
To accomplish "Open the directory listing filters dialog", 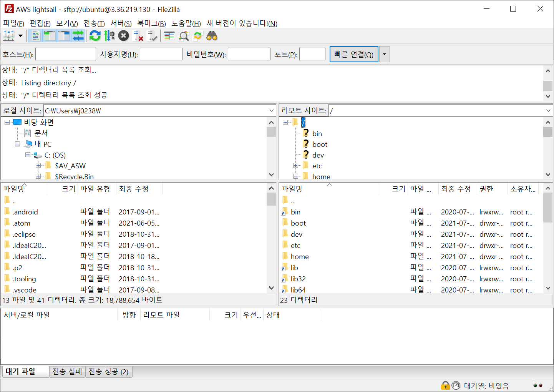I will 169,36.
